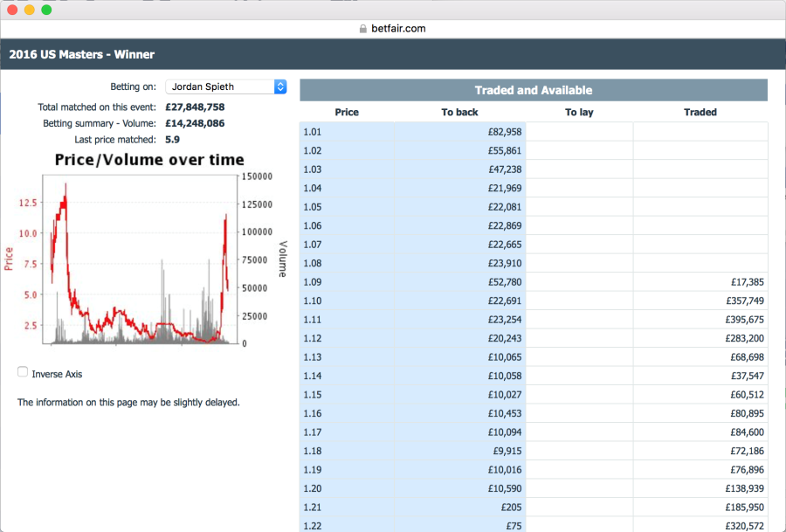Click the £23,254 to back amount
This screenshot has height=532, width=786.
(505, 320)
